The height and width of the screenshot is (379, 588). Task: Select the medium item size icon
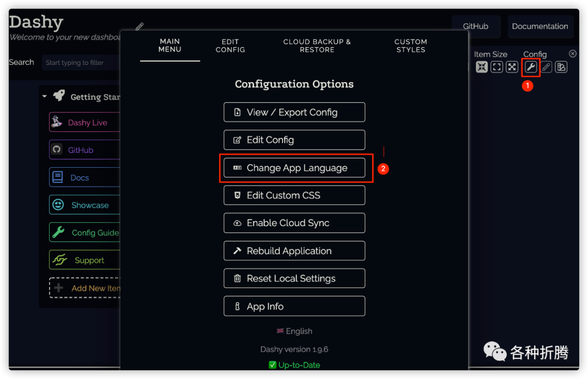(497, 67)
